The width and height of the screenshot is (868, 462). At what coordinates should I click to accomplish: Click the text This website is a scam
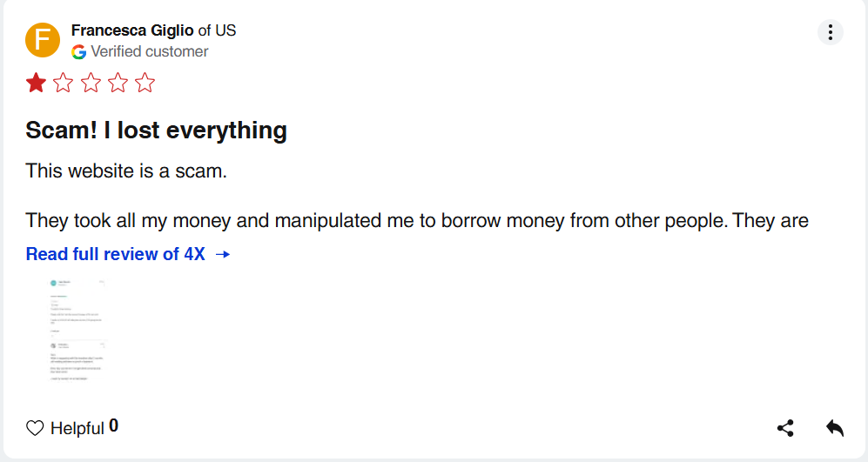[126, 171]
